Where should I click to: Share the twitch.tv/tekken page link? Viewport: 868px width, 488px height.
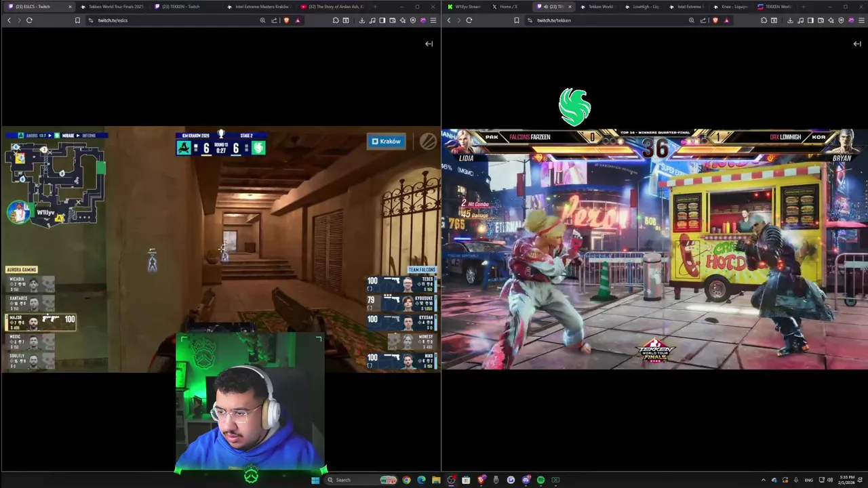click(x=703, y=20)
